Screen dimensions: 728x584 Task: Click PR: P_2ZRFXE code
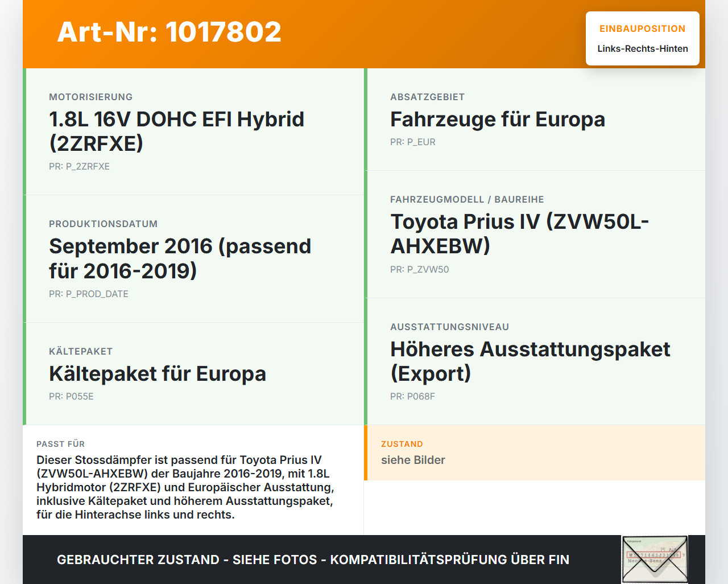80,167
